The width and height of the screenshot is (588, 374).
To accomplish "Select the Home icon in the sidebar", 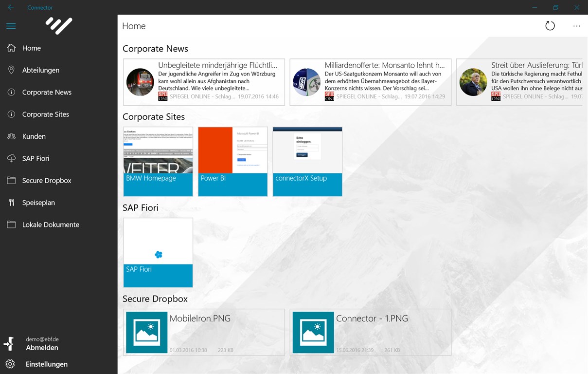I will point(11,48).
